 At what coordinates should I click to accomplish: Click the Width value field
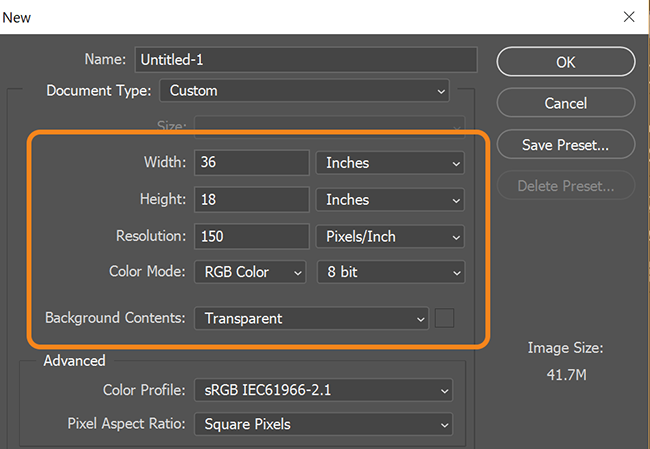252,163
